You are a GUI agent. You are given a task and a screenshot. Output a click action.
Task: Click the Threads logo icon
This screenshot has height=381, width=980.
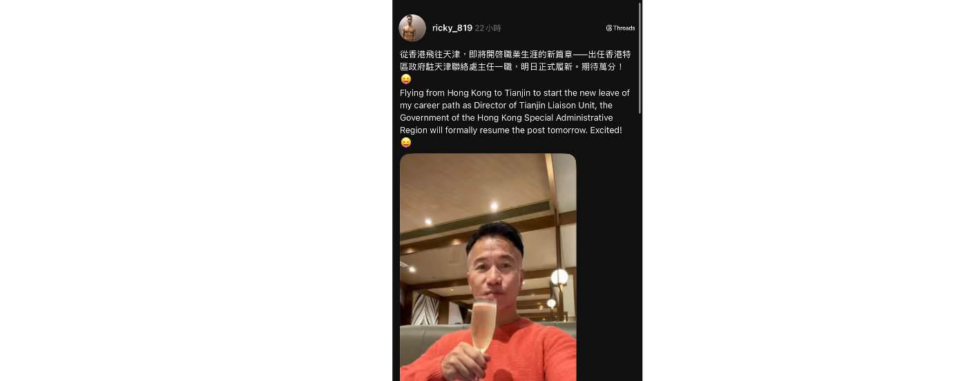coord(609,28)
